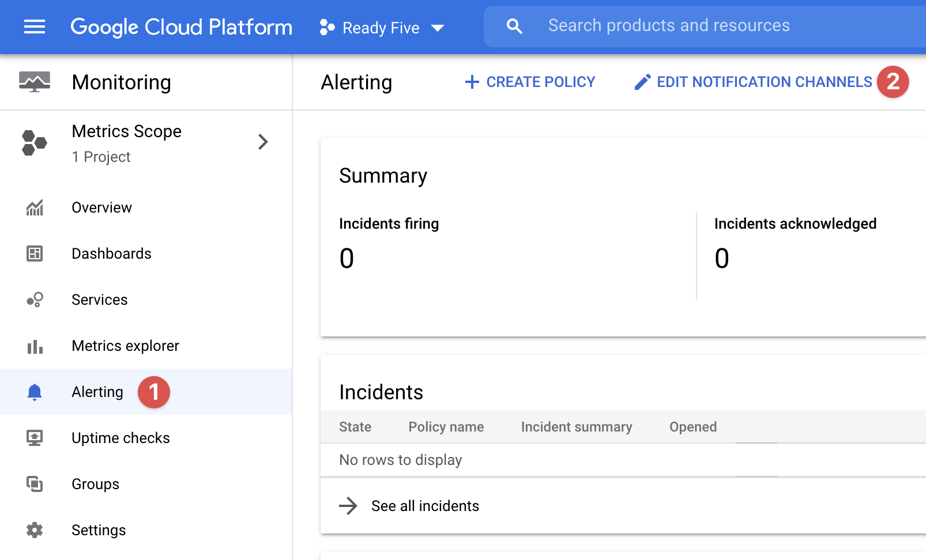Click the Dashboards grid icon
The height and width of the screenshot is (560, 926).
pyautogui.click(x=35, y=253)
